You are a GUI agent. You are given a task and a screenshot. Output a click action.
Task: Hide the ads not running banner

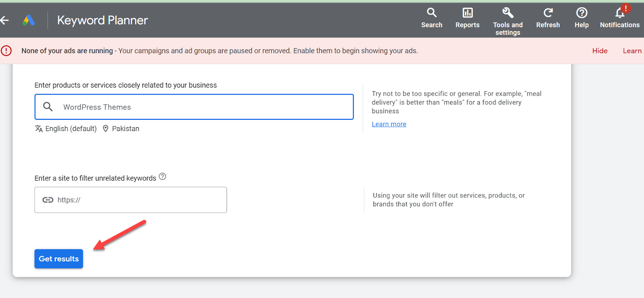[x=600, y=51]
